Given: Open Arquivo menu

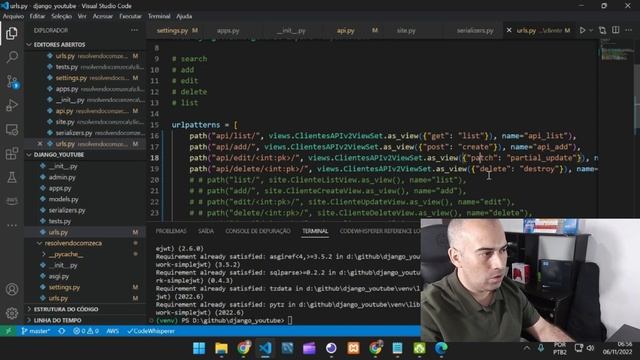Looking at the screenshot, I should pyautogui.click(x=13, y=16).
